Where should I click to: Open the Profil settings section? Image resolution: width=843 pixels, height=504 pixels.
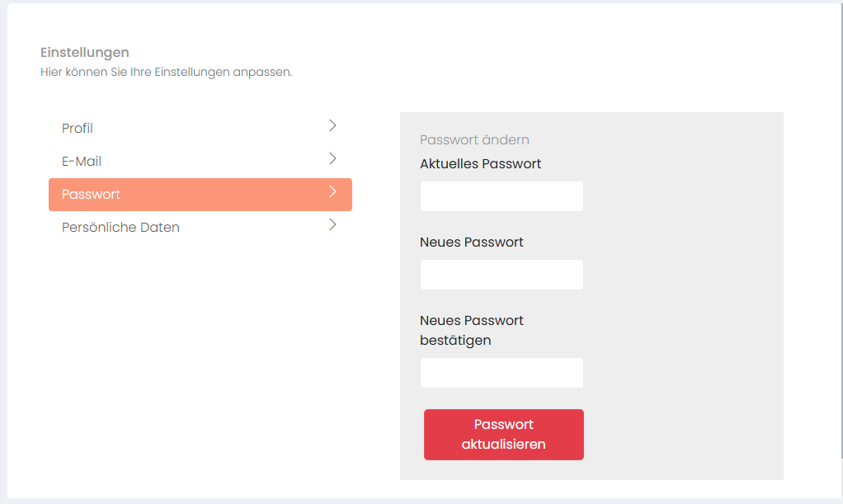[x=78, y=129]
